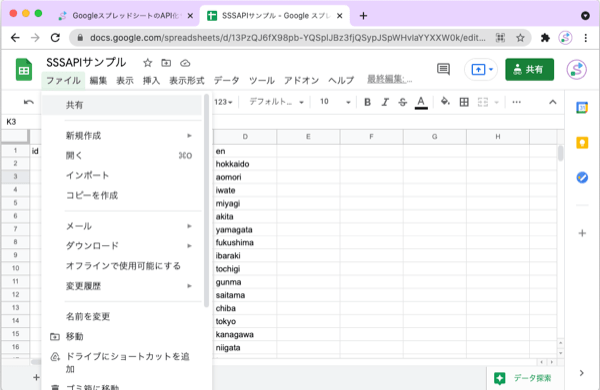The height and width of the screenshot is (390, 600).
Task: Open the text color picker
Action: coord(421,103)
